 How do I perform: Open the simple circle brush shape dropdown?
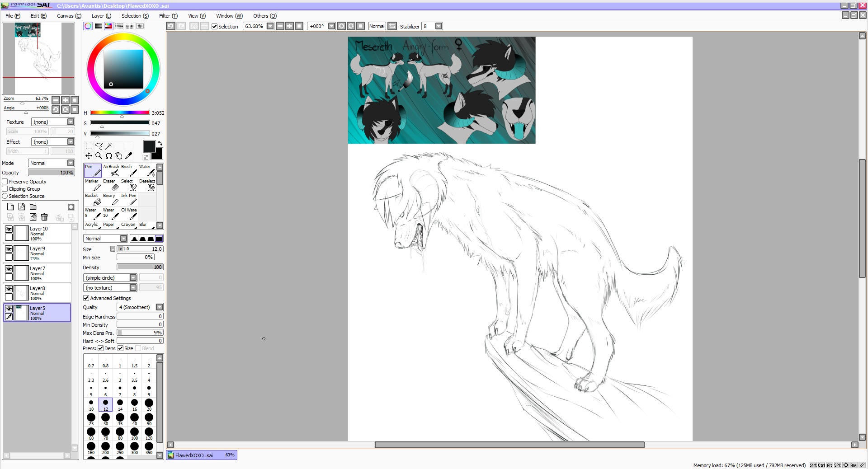133,278
